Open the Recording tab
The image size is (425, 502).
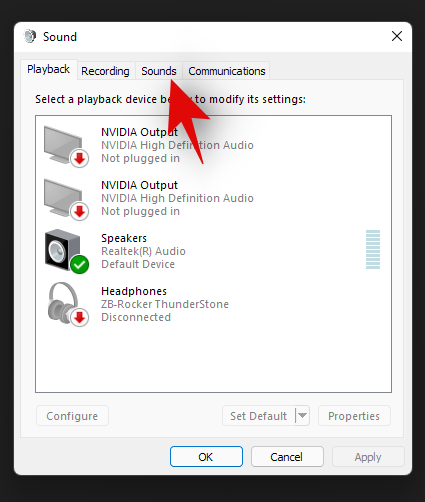pos(105,71)
